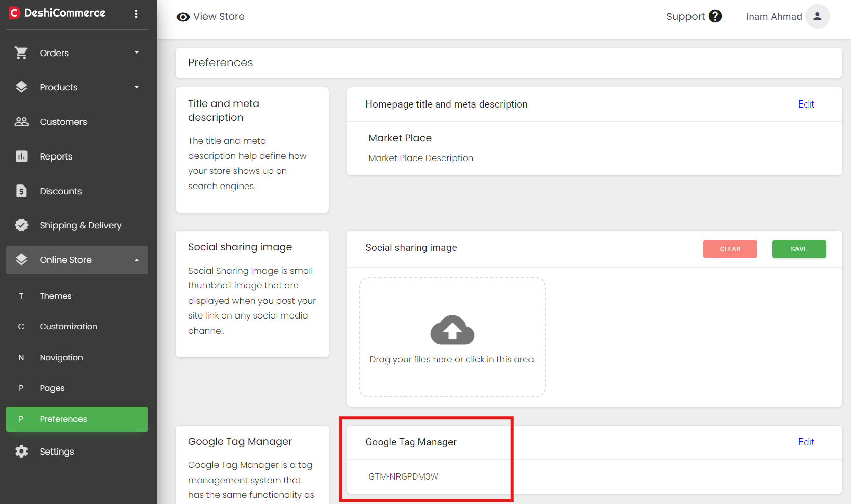Open the three-dot sidebar menu

[x=136, y=14]
